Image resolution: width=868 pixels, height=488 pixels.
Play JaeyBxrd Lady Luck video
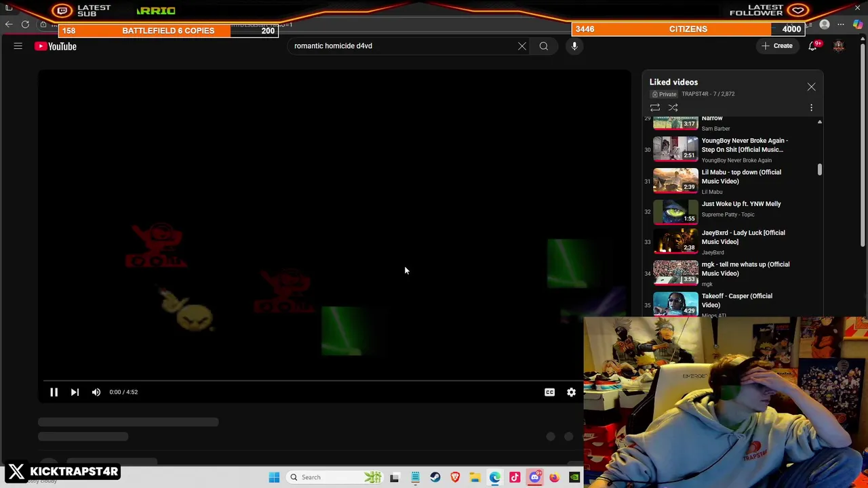point(743,237)
